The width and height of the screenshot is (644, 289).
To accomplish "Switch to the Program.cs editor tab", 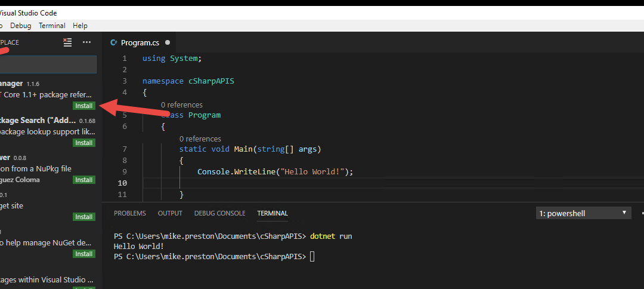I will [140, 42].
